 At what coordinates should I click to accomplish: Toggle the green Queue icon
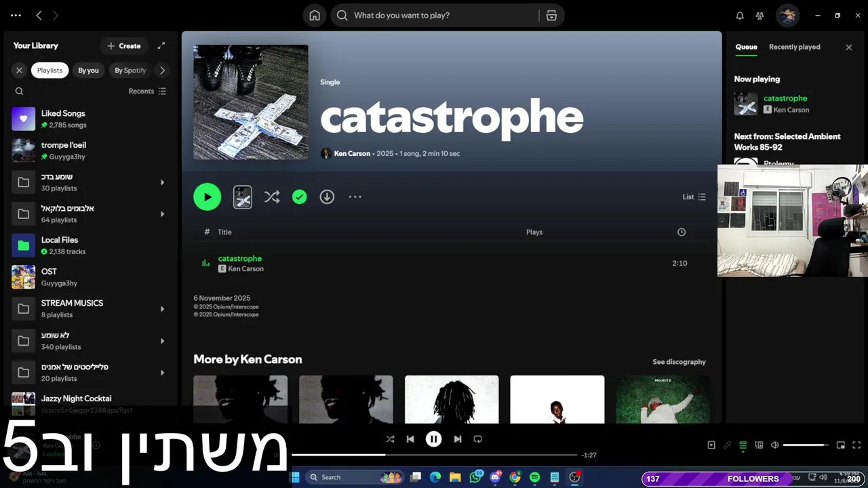(x=743, y=445)
